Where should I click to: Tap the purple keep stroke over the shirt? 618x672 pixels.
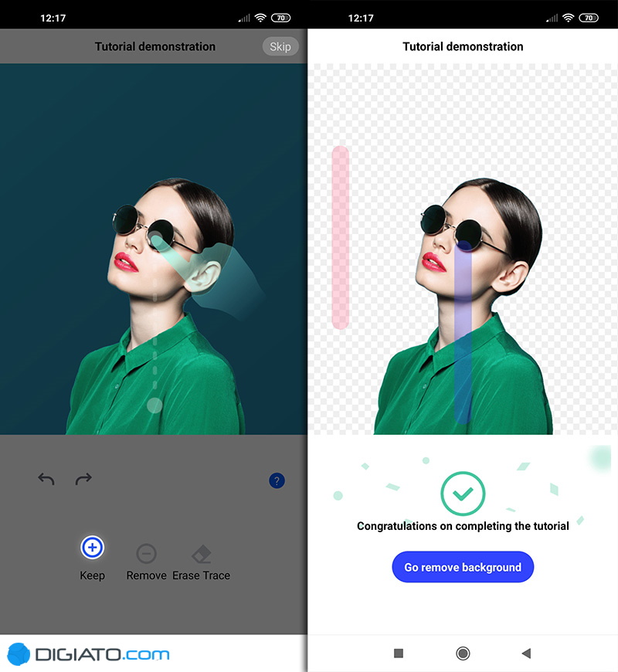463,332
